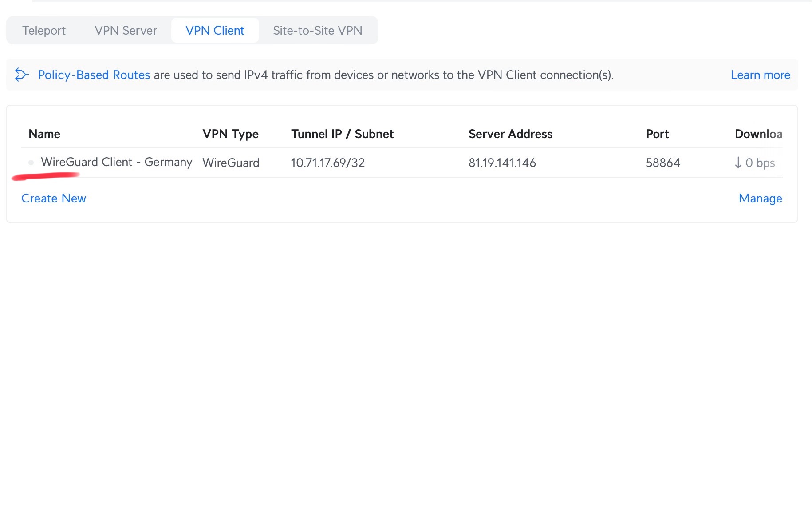812x528 pixels.
Task: Select the WireGuard Client - Germany entry name
Action: (116, 162)
